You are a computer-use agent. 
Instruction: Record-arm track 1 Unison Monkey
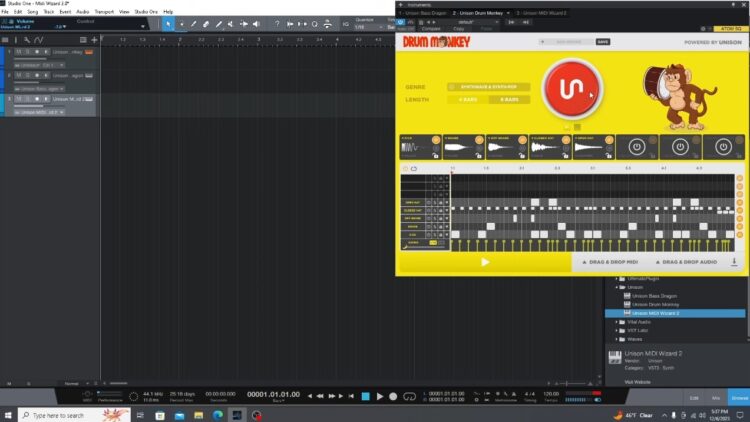[x=37, y=52]
